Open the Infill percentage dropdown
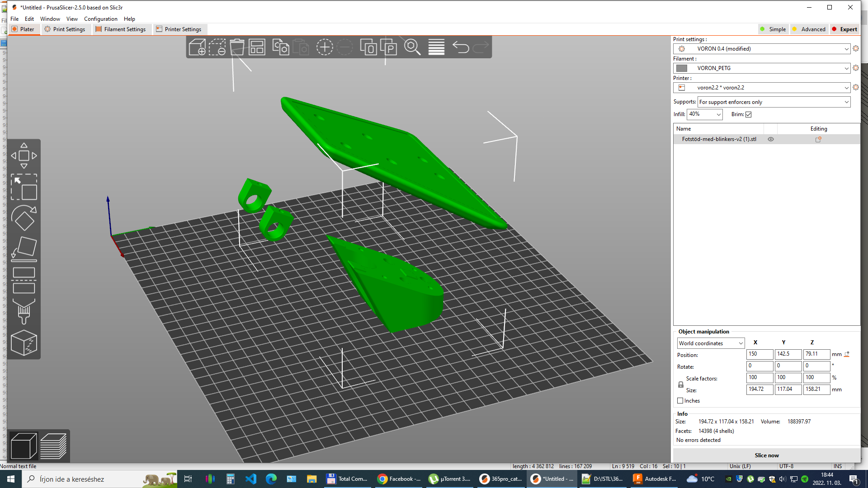Image resolution: width=868 pixels, height=488 pixels. point(705,114)
